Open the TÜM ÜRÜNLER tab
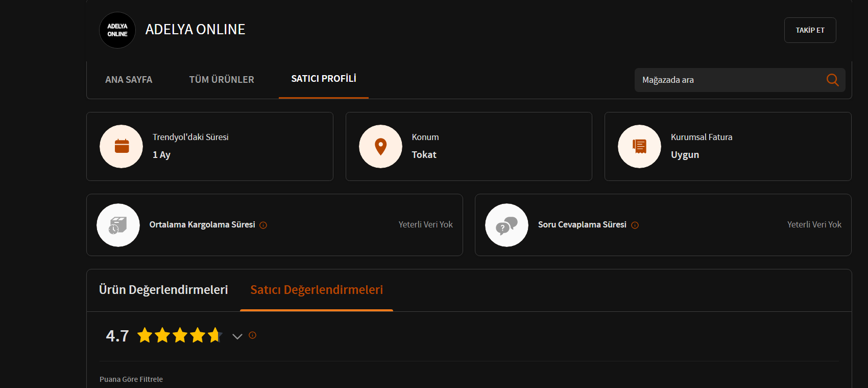The image size is (868, 388). tap(222, 80)
